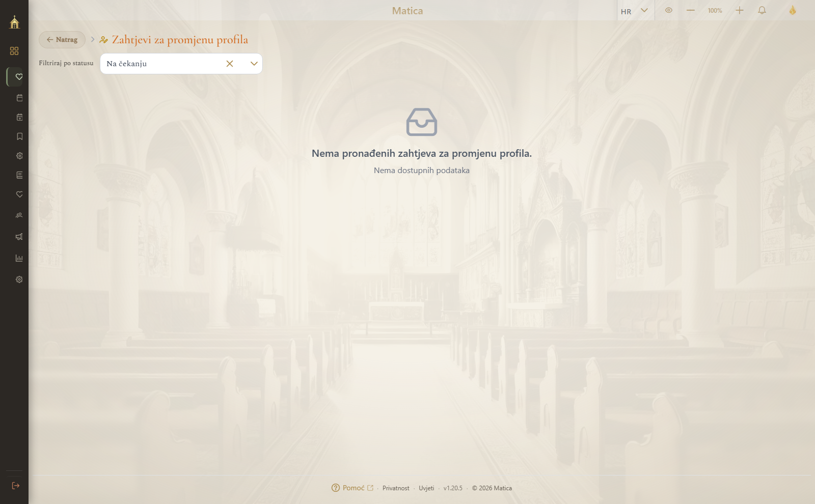
Task: Click the Natrag back button
Action: (x=62, y=40)
